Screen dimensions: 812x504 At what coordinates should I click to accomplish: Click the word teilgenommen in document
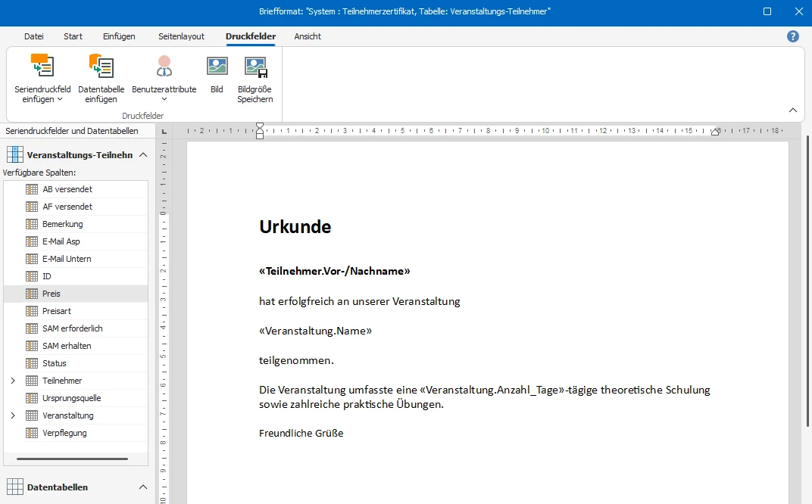tap(295, 361)
